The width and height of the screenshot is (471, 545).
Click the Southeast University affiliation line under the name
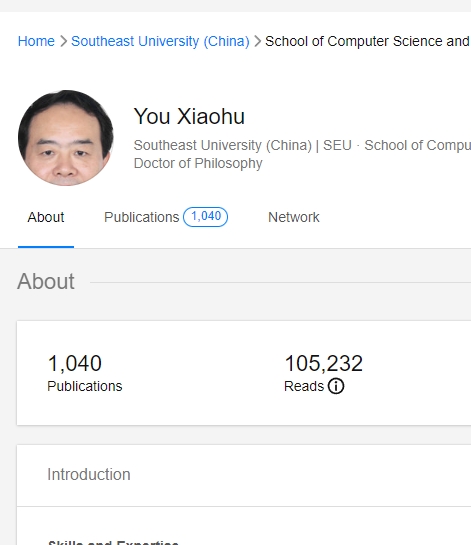pyautogui.click(x=302, y=145)
